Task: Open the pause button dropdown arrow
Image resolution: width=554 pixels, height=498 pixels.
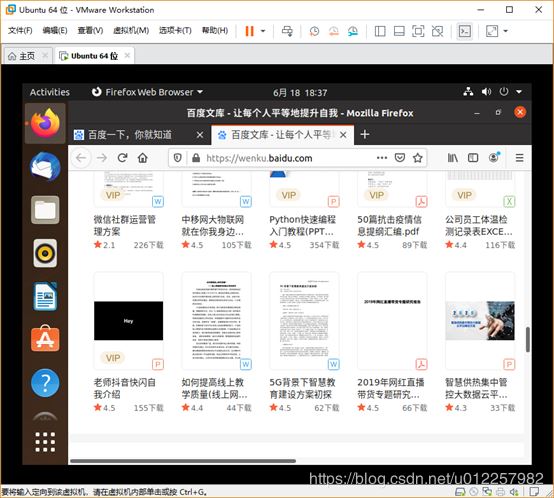Action: click(x=263, y=31)
